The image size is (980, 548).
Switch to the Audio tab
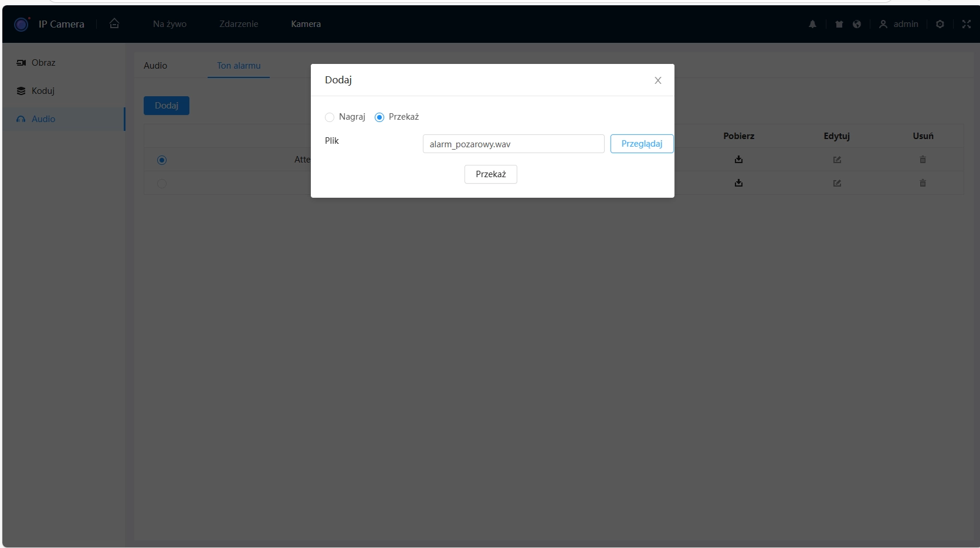[155, 66]
